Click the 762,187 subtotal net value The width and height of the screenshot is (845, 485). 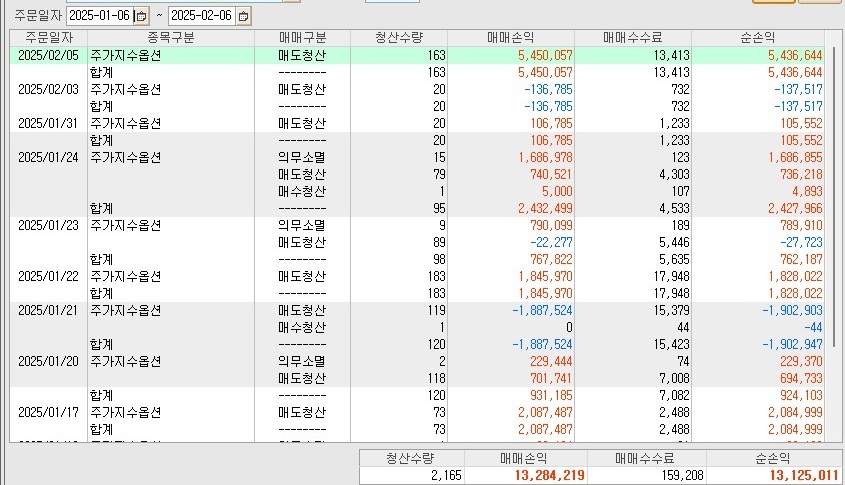click(x=801, y=259)
